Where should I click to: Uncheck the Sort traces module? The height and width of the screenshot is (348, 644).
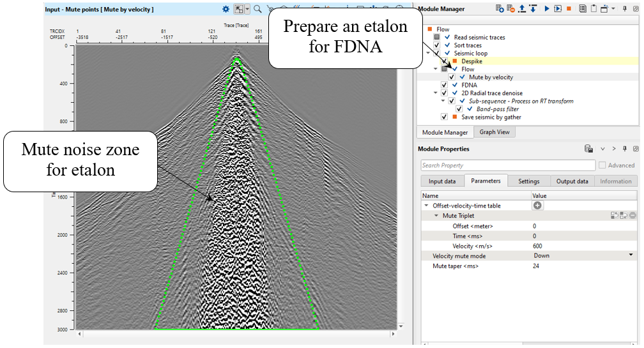[x=436, y=46]
